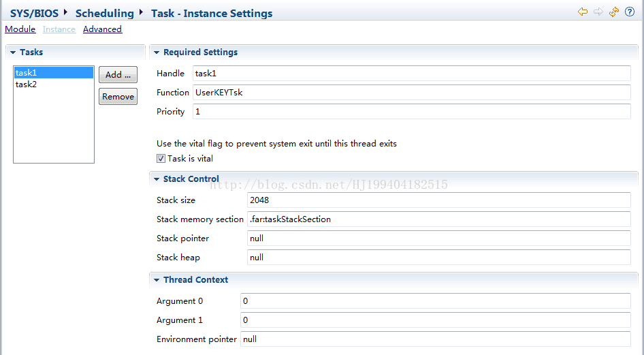
Task: Click the Stack size input field
Action: (x=438, y=200)
